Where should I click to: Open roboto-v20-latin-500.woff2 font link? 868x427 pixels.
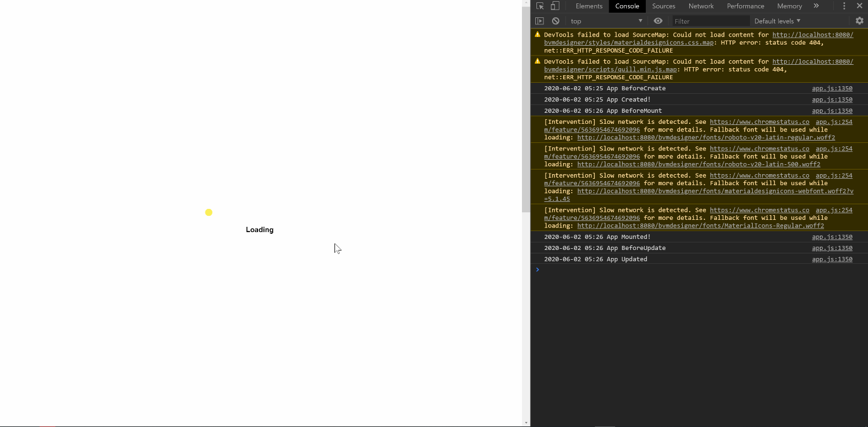698,164
